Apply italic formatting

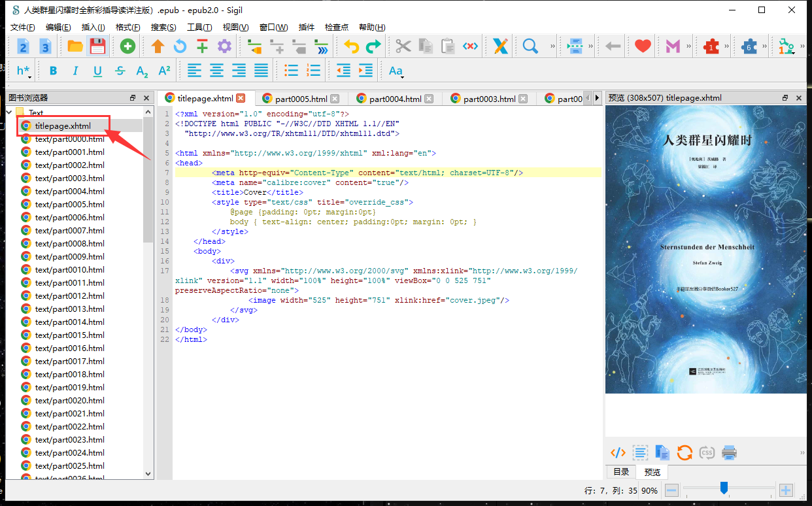pos(75,71)
